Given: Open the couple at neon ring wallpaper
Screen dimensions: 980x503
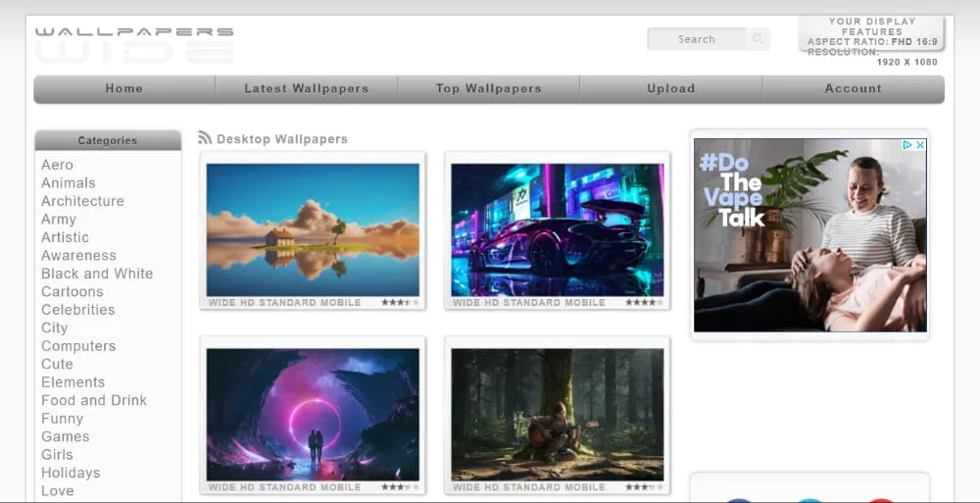Looking at the screenshot, I should tap(314, 414).
